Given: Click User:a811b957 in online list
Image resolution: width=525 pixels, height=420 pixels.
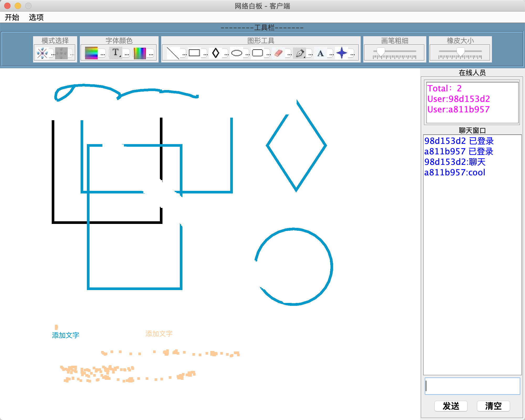Looking at the screenshot, I should pos(459,109).
